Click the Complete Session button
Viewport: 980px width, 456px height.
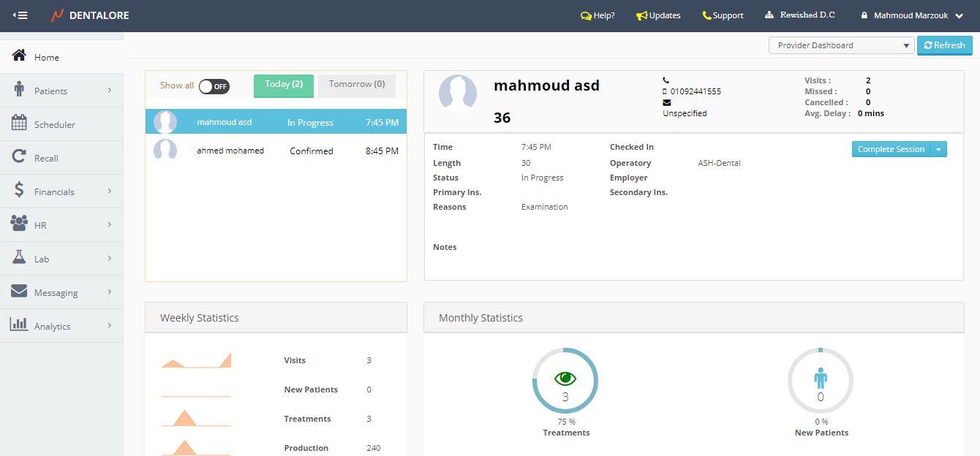tap(891, 149)
